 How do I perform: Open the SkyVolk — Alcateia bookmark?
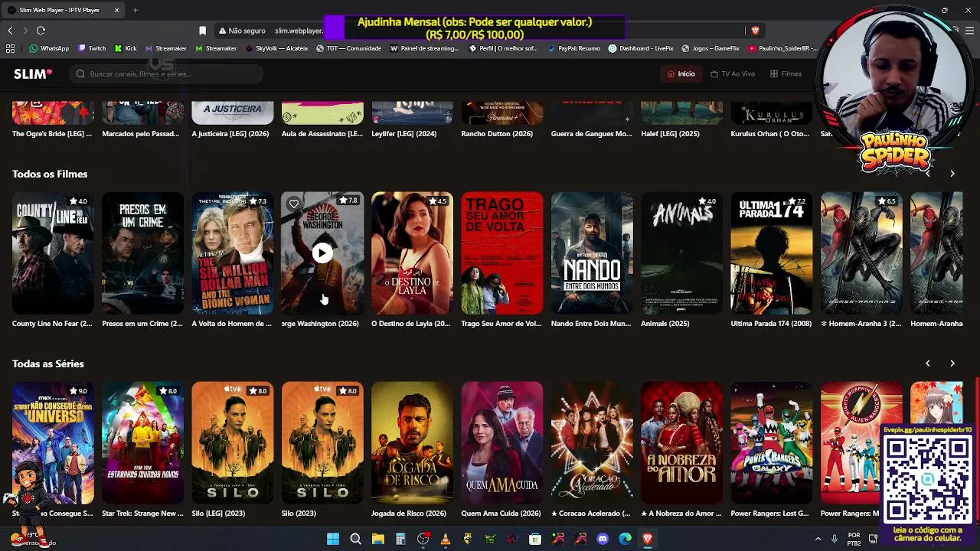[276, 48]
